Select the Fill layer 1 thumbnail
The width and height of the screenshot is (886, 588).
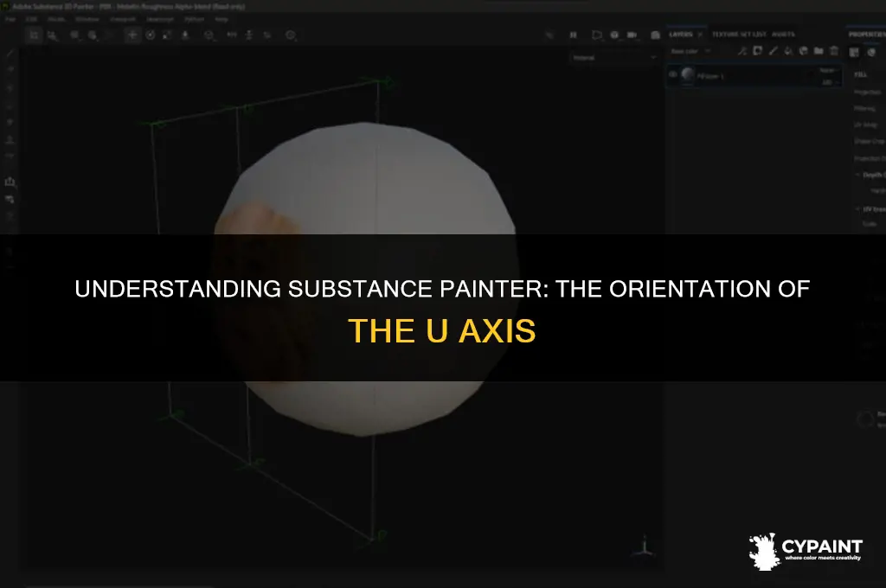pyautogui.click(x=688, y=74)
